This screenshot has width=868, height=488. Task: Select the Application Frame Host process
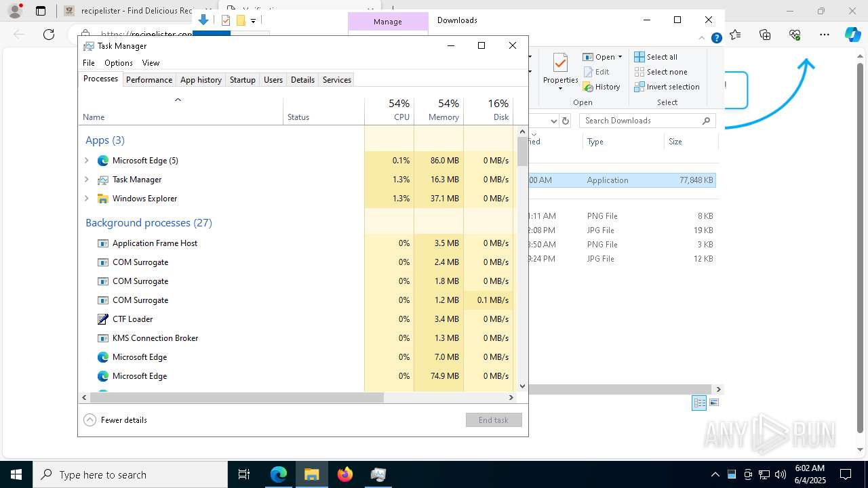[x=296, y=243]
